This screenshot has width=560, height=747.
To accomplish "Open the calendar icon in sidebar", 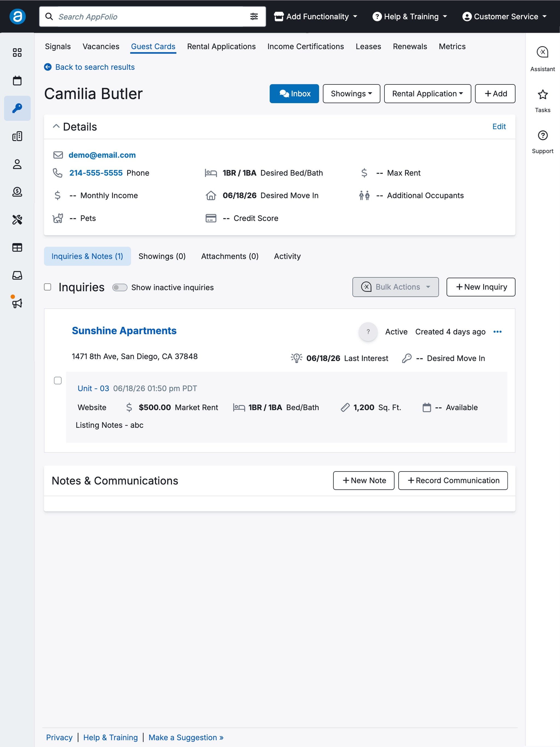I will pos(17,80).
